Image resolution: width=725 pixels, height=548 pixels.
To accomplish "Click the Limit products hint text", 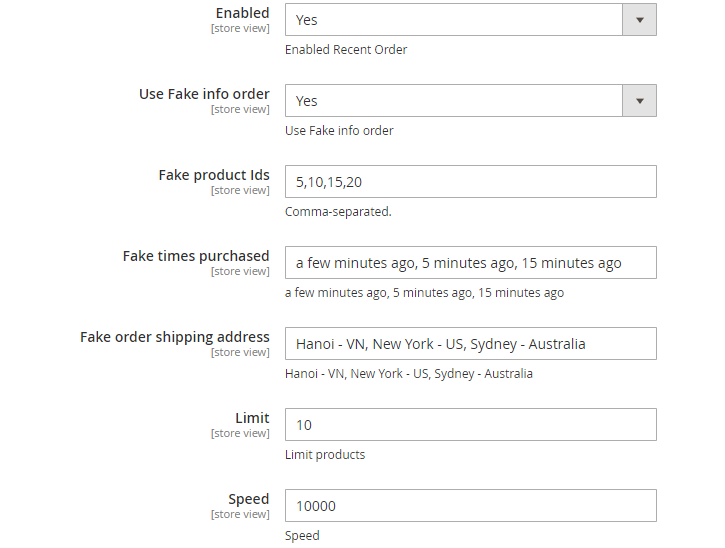I will [325, 455].
